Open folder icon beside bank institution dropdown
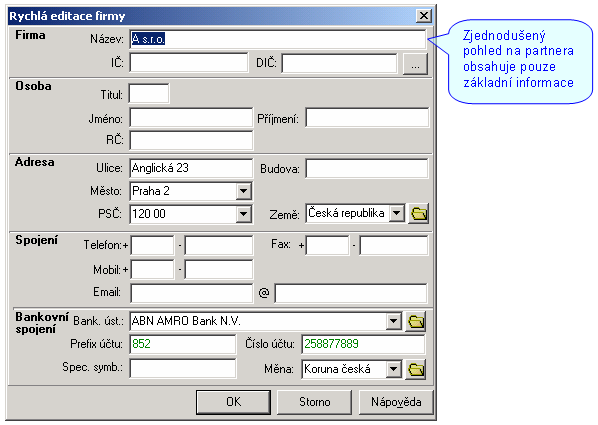The height and width of the screenshot is (425, 598). pos(416,322)
